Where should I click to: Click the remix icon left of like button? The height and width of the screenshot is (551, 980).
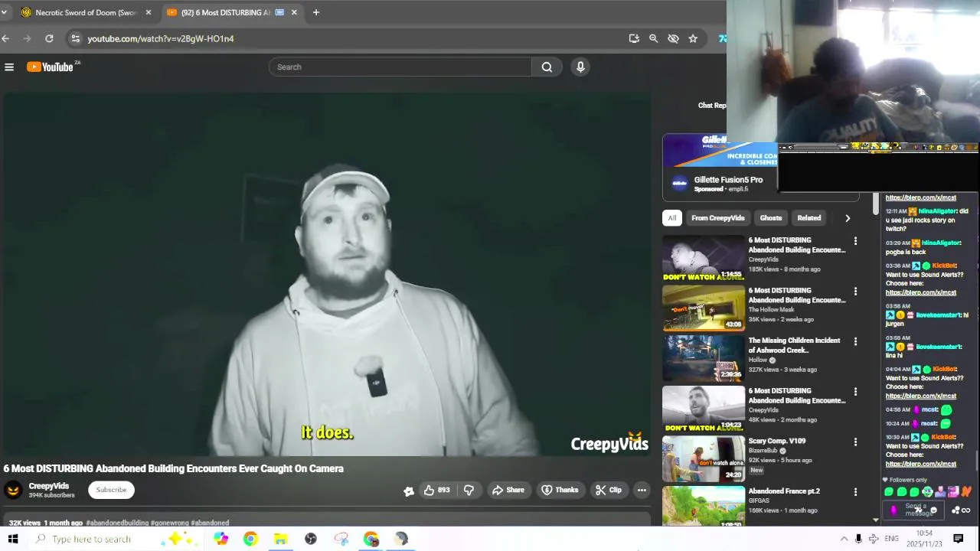click(x=409, y=491)
